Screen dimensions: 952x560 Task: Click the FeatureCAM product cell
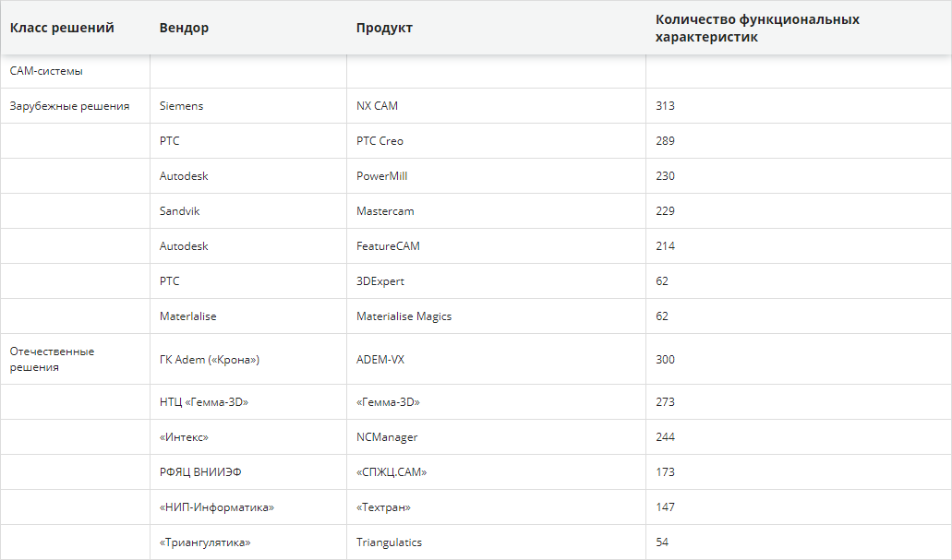click(x=496, y=245)
